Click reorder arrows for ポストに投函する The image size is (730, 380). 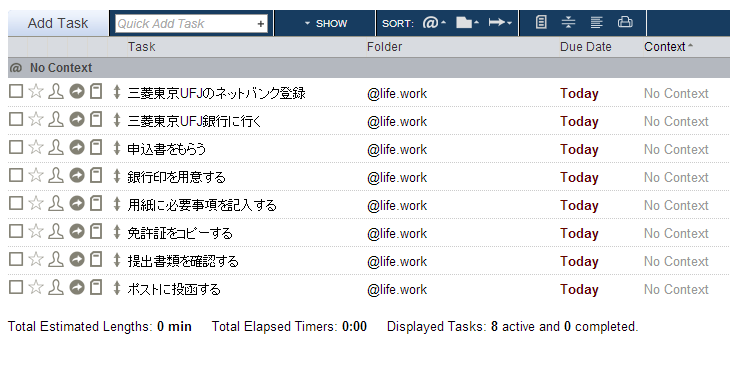click(x=117, y=287)
